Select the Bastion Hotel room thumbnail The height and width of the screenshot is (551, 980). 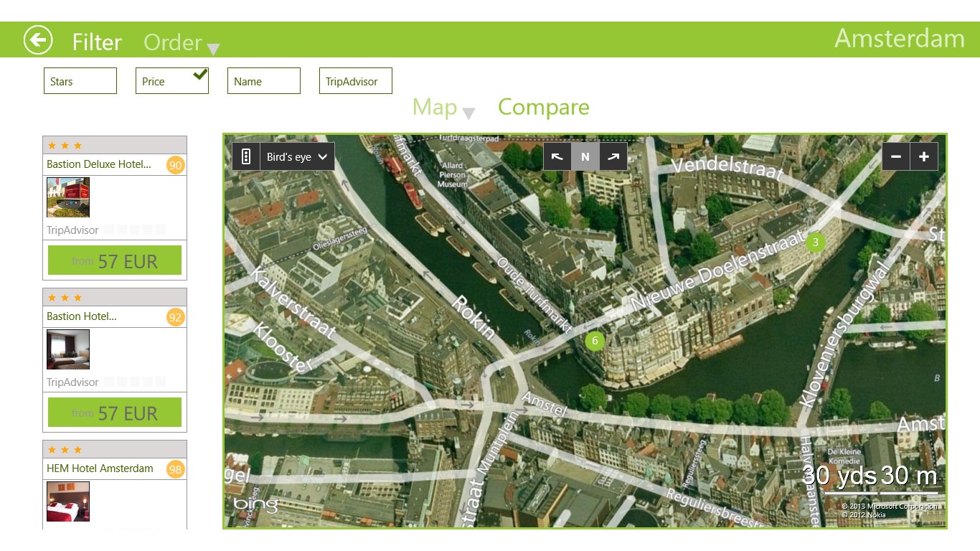click(68, 349)
